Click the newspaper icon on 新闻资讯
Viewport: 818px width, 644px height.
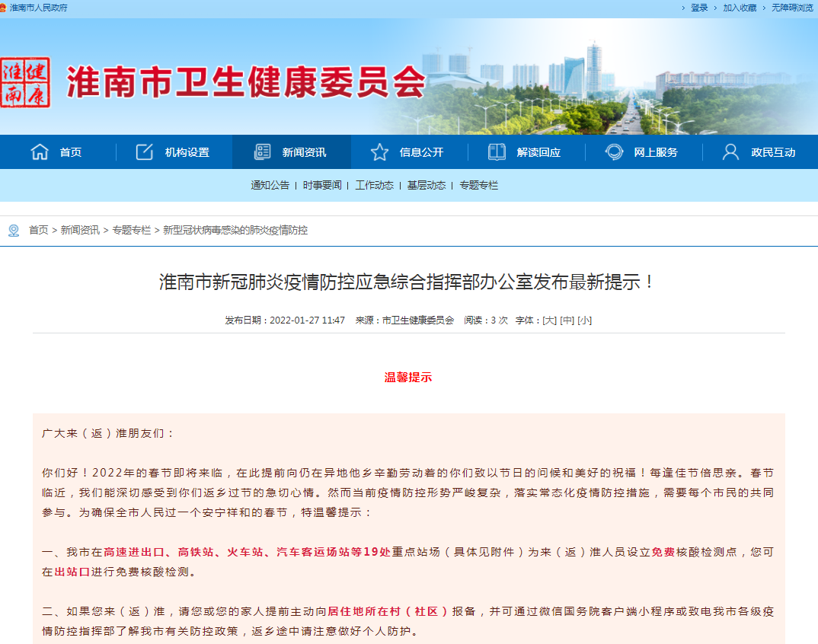tap(263, 151)
